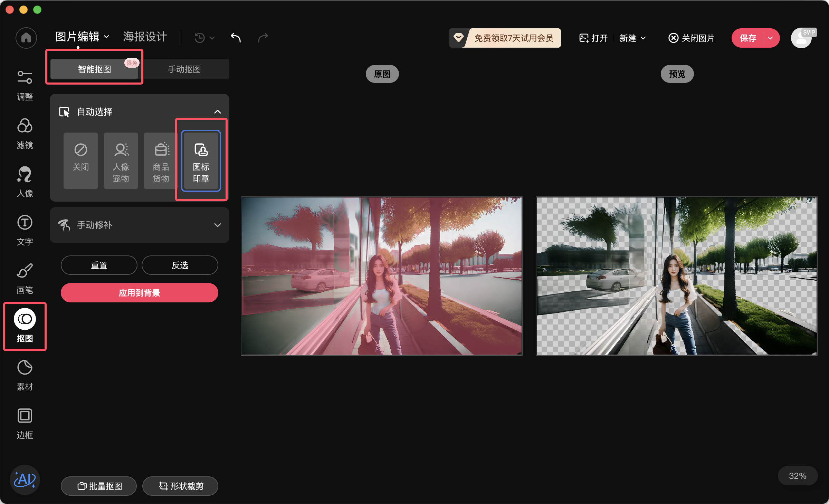Collapse the 自动选择 section
Screen dimensions: 829x504
coord(217,112)
